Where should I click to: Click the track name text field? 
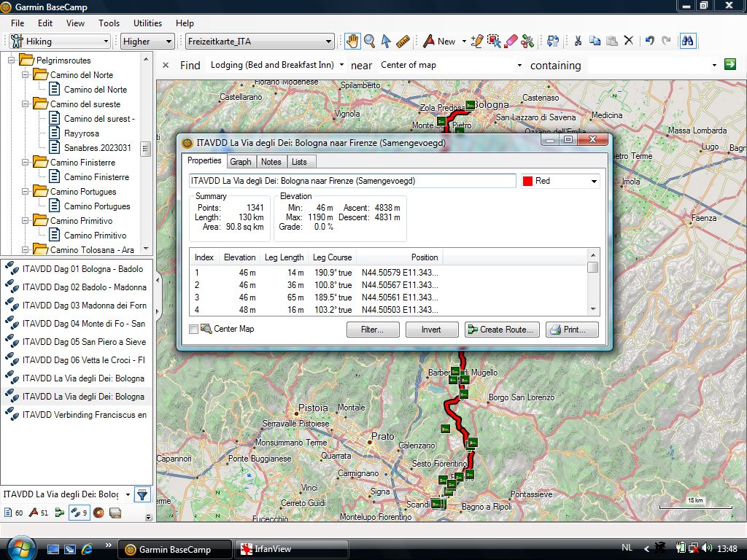[352, 181]
